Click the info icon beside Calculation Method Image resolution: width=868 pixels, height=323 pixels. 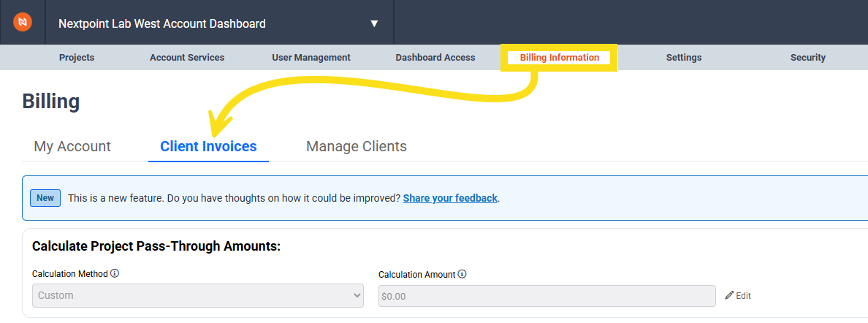tap(115, 274)
